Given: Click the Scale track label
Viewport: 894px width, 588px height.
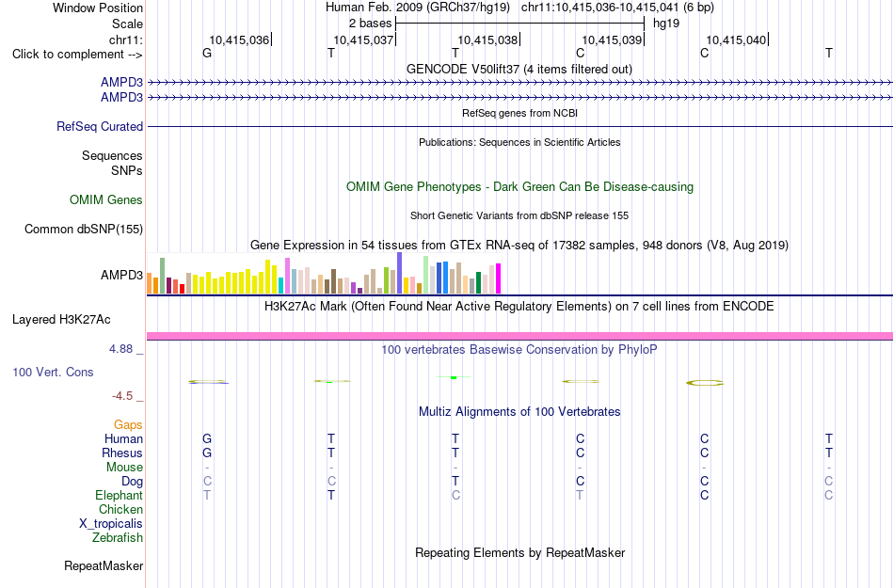Looking at the screenshot, I should pyautogui.click(x=127, y=24).
